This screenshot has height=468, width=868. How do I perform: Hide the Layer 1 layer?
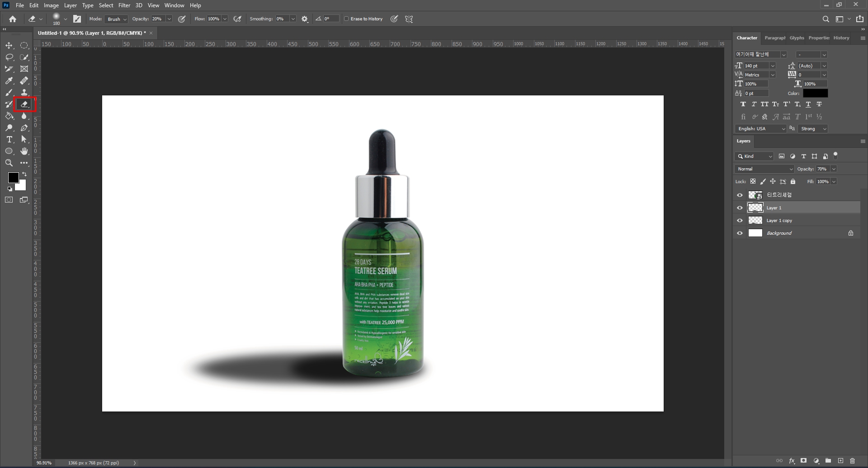tap(740, 208)
